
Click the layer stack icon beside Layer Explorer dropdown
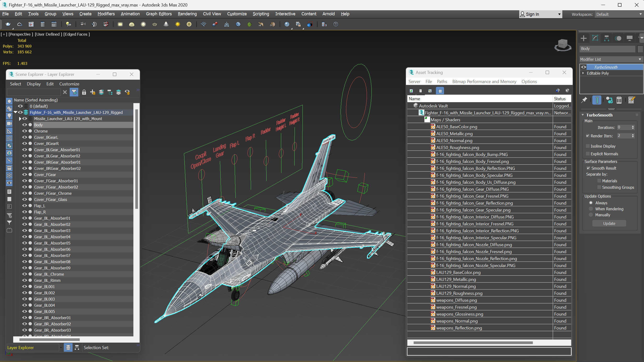click(68, 347)
